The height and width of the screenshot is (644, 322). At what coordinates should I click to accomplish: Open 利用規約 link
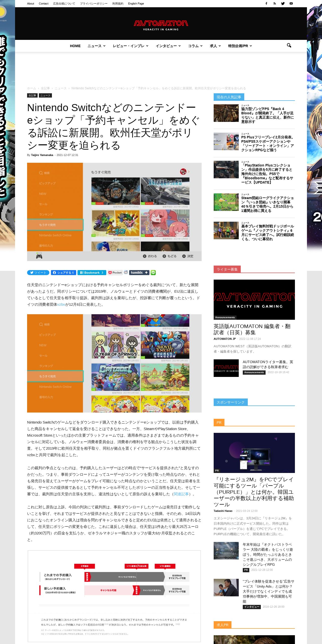pos(118,4)
